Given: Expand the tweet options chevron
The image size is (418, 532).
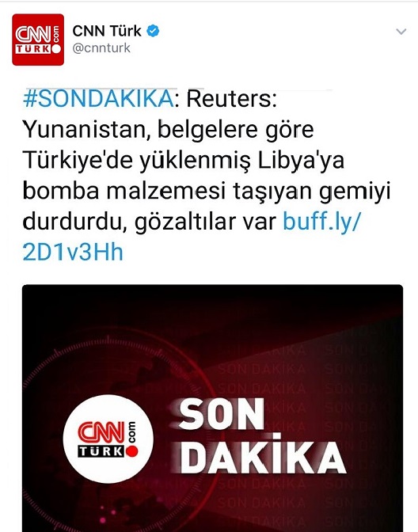Looking at the screenshot, I should 401,32.
